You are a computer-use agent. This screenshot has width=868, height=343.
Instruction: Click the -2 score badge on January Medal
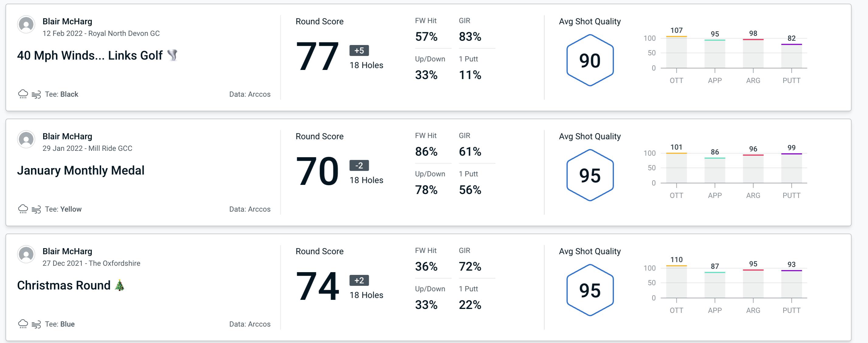coord(357,165)
